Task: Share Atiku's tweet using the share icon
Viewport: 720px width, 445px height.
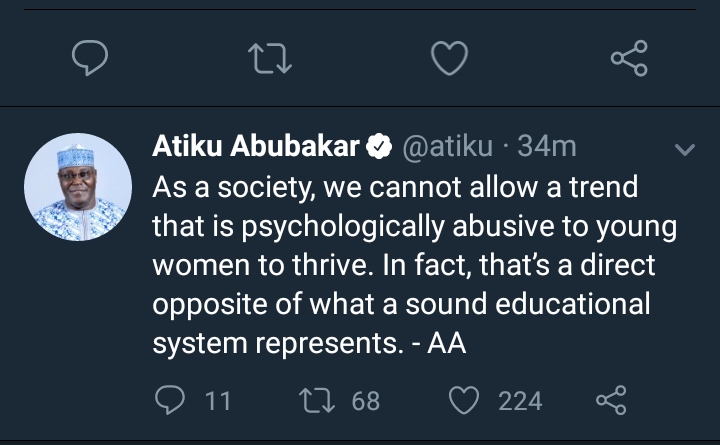Action: [x=610, y=401]
